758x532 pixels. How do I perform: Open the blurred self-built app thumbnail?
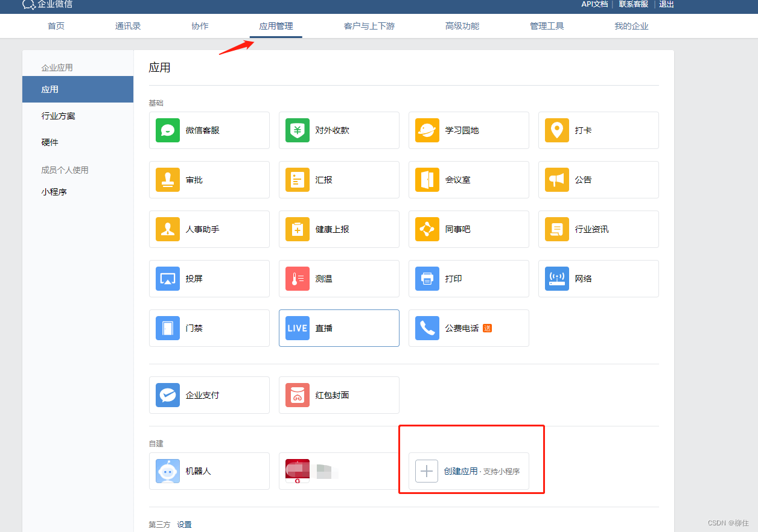[298, 471]
